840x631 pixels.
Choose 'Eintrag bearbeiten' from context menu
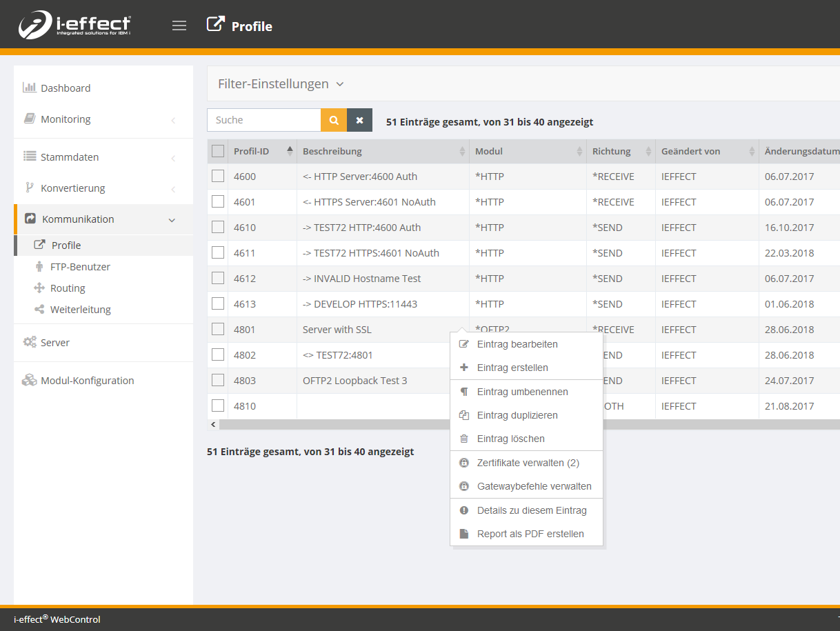517,344
